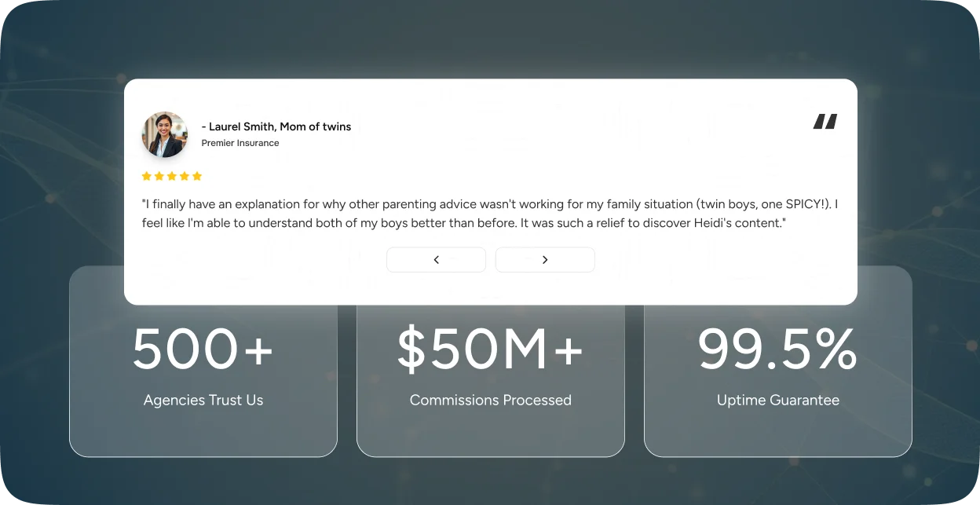Select the third yellow rating star

[x=171, y=176]
